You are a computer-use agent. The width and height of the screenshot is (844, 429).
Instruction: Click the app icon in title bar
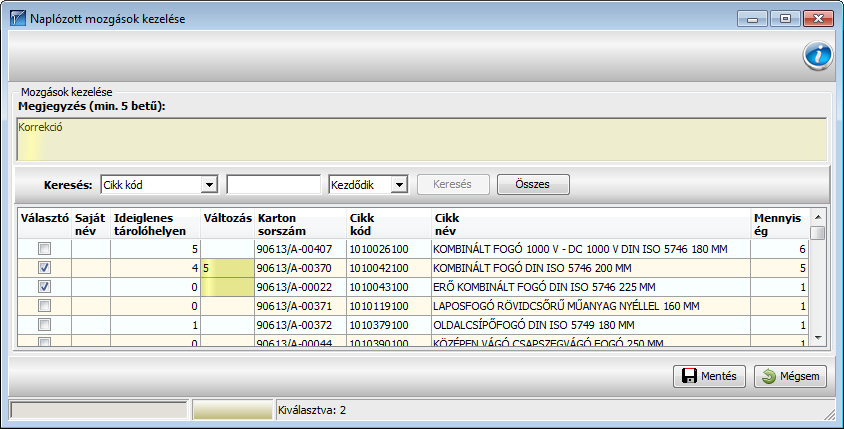tap(18, 19)
